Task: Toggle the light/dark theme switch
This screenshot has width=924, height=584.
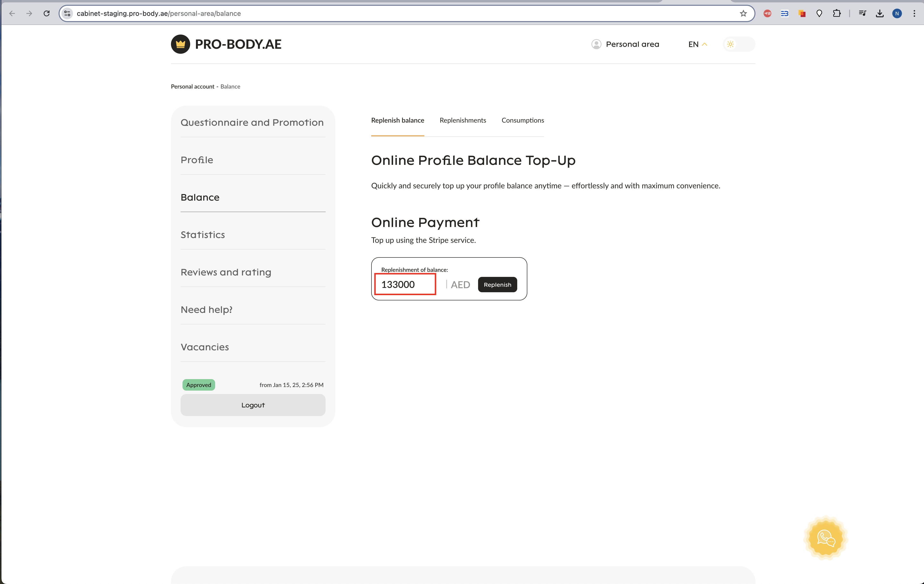Action: [739, 44]
